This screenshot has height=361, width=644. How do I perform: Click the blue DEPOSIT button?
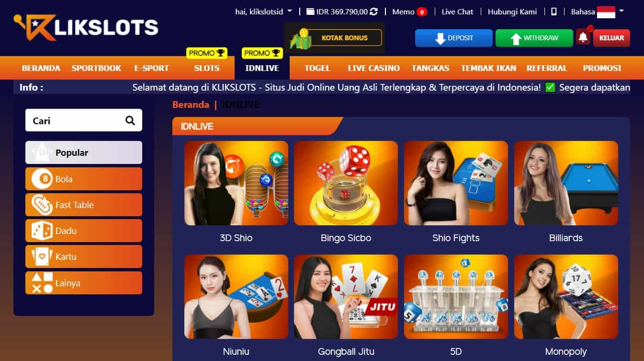pos(453,38)
